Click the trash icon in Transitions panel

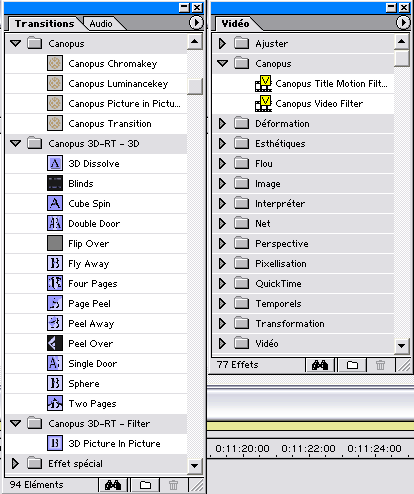(173, 485)
